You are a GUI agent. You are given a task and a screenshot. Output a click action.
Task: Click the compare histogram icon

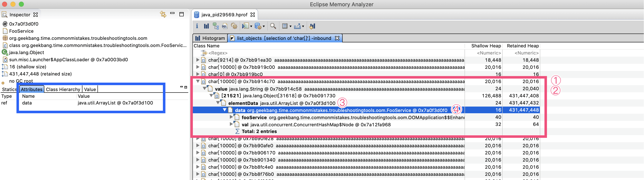[312, 26]
